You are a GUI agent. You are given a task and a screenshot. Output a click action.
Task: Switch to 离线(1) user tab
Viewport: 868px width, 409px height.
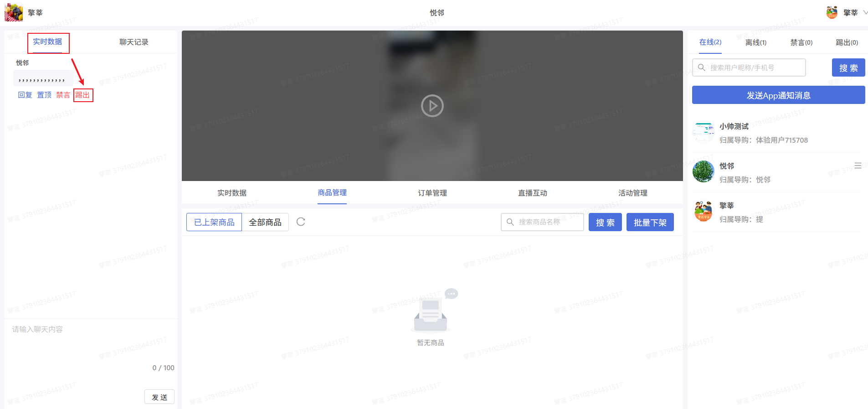pyautogui.click(x=755, y=42)
